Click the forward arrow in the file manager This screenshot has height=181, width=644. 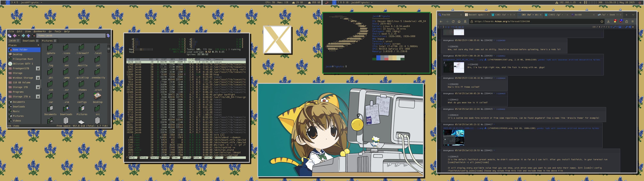pyautogui.click(x=23, y=36)
